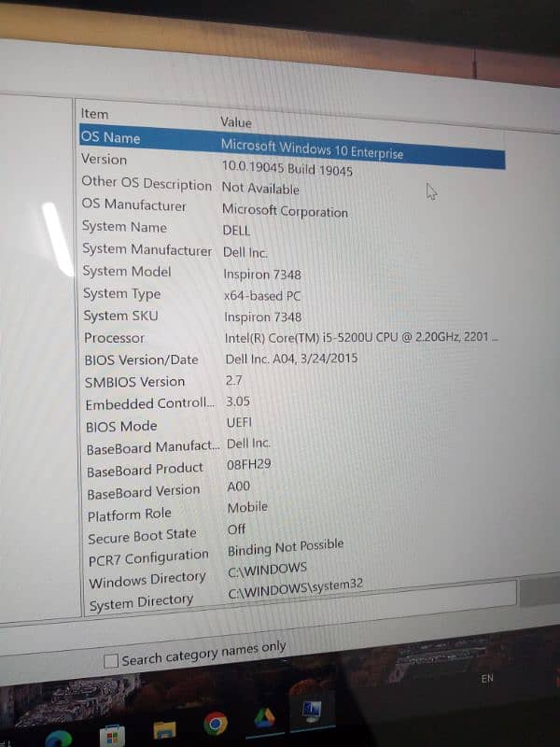Image resolution: width=560 pixels, height=747 pixels.
Task: Click the Dell Inc. A04, 3/24/2015 value
Action: click(x=291, y=359)
